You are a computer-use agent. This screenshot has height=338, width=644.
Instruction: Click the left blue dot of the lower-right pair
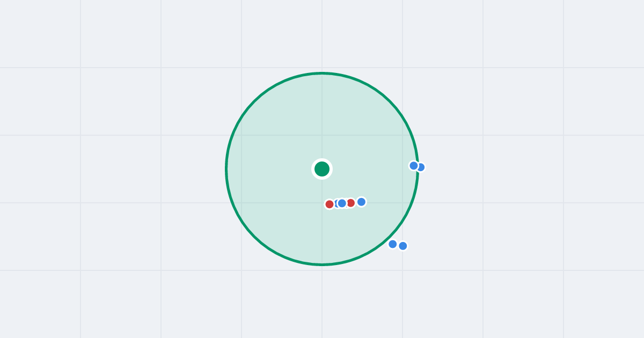click(393, 244)
